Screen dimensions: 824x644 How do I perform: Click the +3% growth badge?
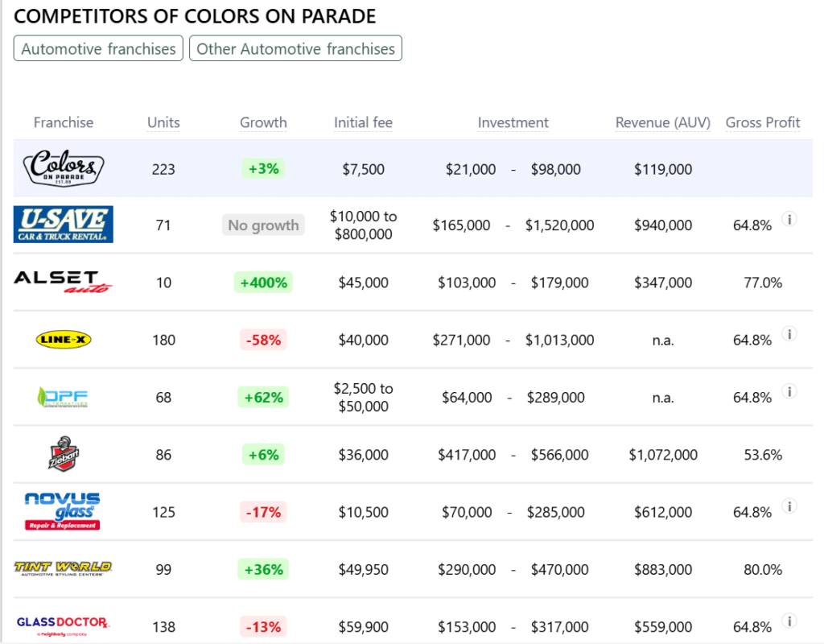pyautogui.click(x=263, y=169)
